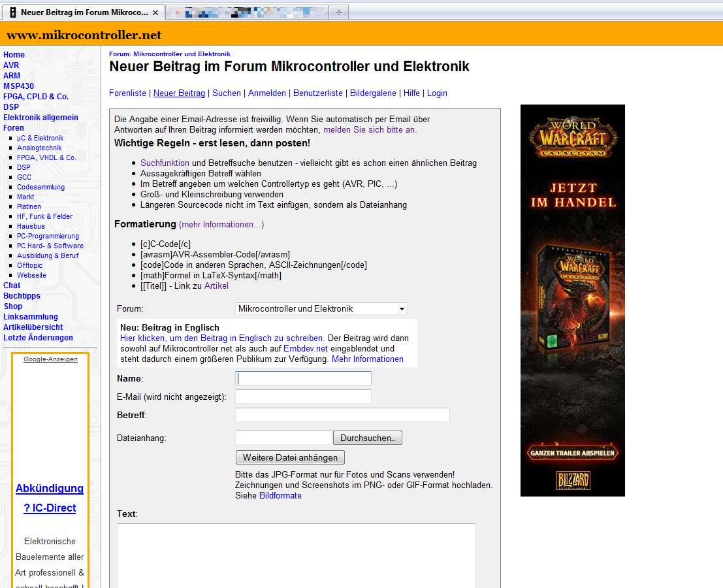The image size is (723, 588).
Task: Open Letzte Änderungen link
Action: tap(38, 338)
